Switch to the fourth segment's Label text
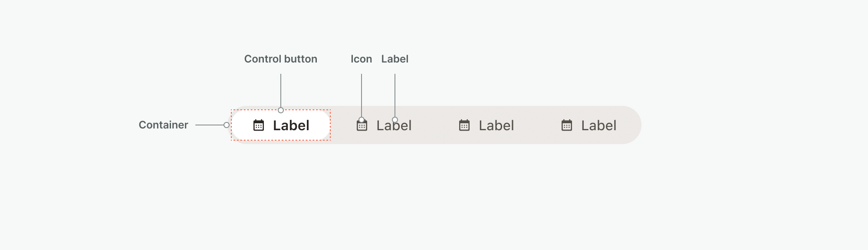 pos(599,125)
